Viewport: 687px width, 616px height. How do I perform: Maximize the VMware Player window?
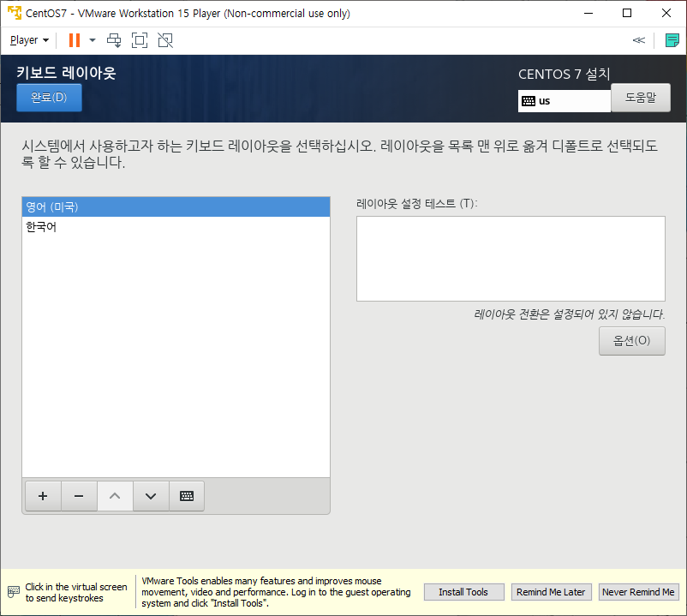click(627, 13)
